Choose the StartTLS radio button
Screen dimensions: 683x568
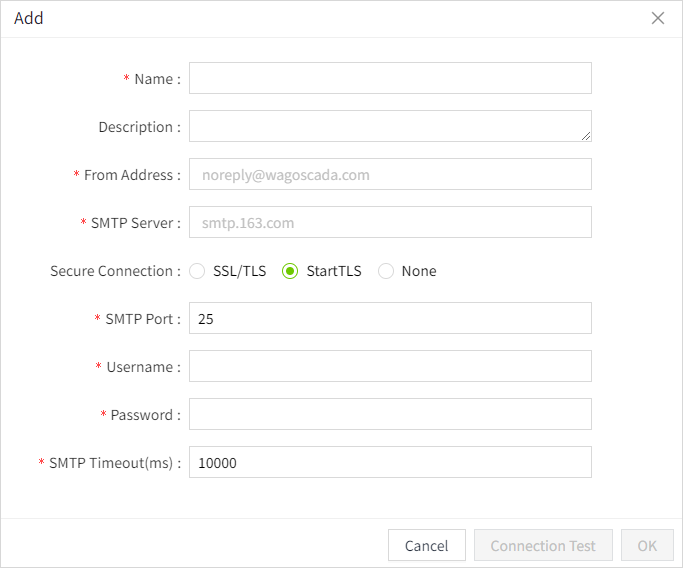pyautogui.click(x=290, y=271)
